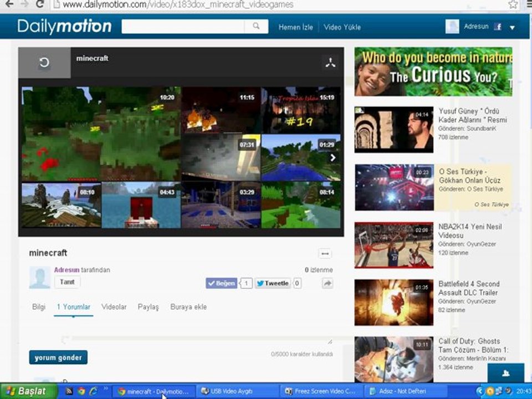Open the 15:19 #19 video thumbnail

(x=301, y=110)
